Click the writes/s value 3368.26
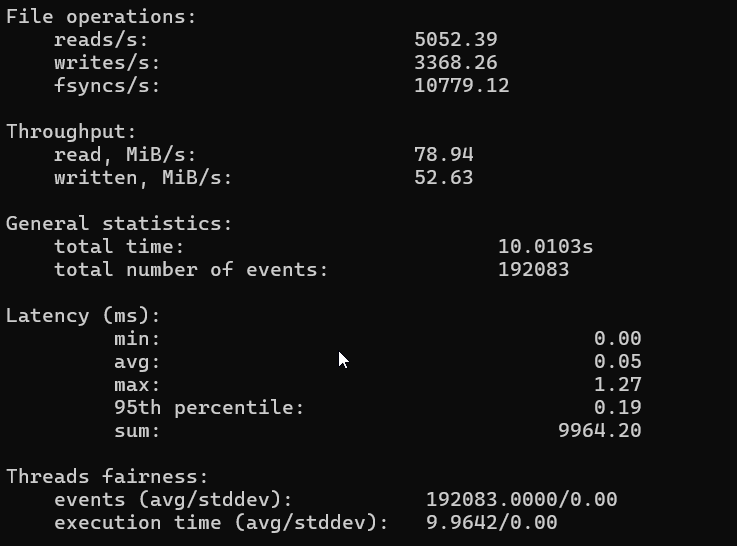This screenshot has width=737, height=546. [455, 62]
